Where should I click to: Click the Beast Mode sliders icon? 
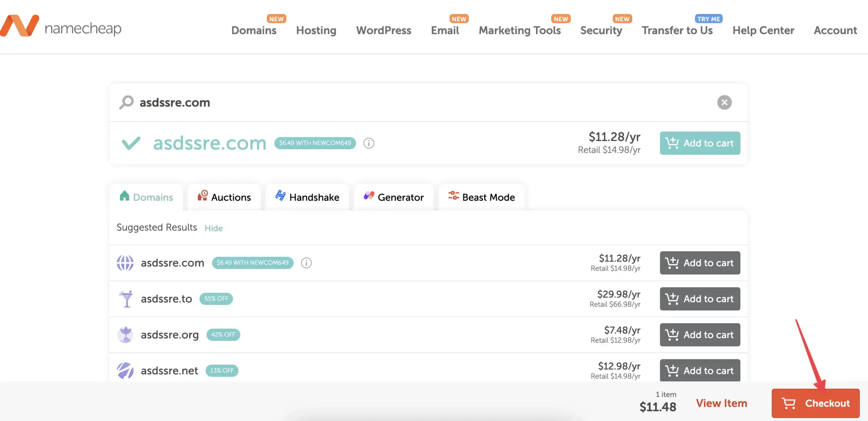[454, 195]
